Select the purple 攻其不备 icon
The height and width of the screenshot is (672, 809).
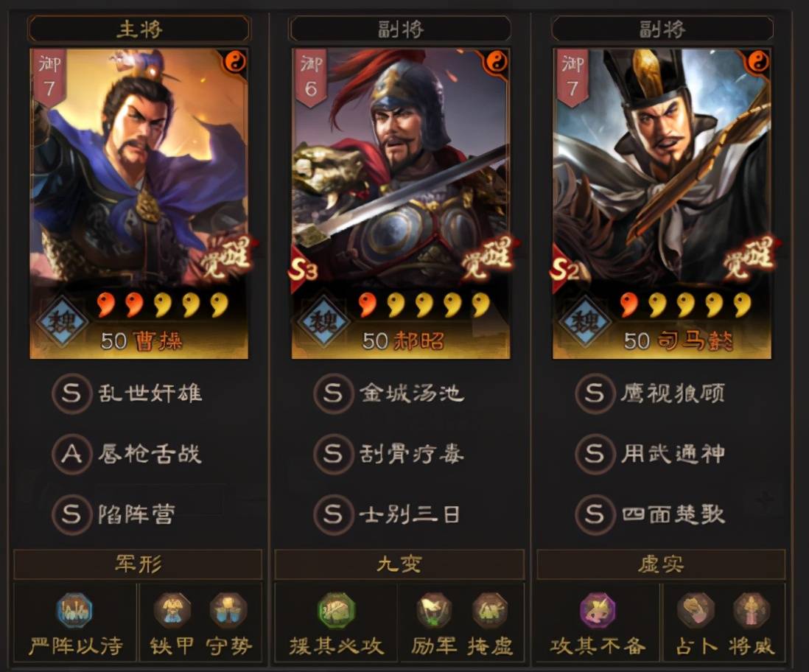598,611
